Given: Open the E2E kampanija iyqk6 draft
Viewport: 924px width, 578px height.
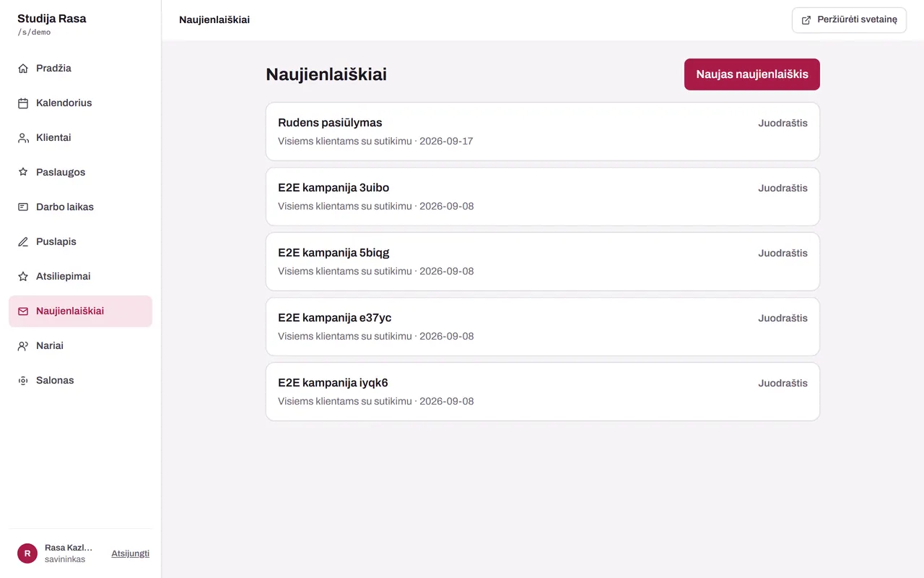Looking at the screenshot, I should pos(543,392).
